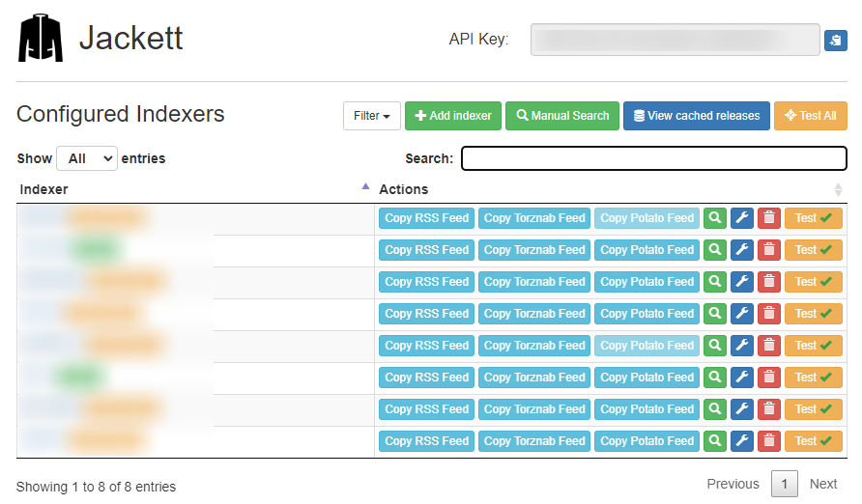Click the trash icon in the second indexer row
This screenshot has height=504, width=862.
click(769, 250)
